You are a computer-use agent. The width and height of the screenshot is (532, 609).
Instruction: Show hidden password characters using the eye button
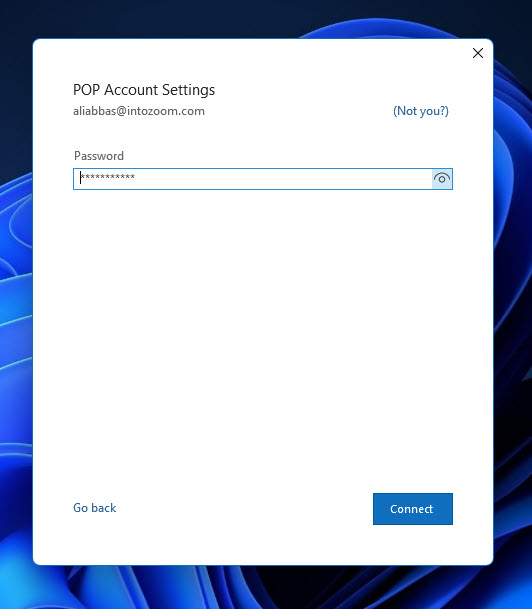[442, 179]
